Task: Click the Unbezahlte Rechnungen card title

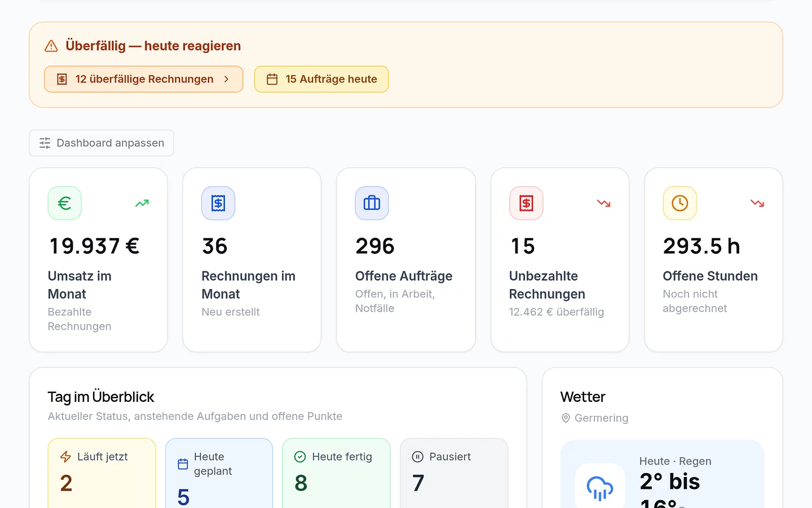Action: coord(547,285)
